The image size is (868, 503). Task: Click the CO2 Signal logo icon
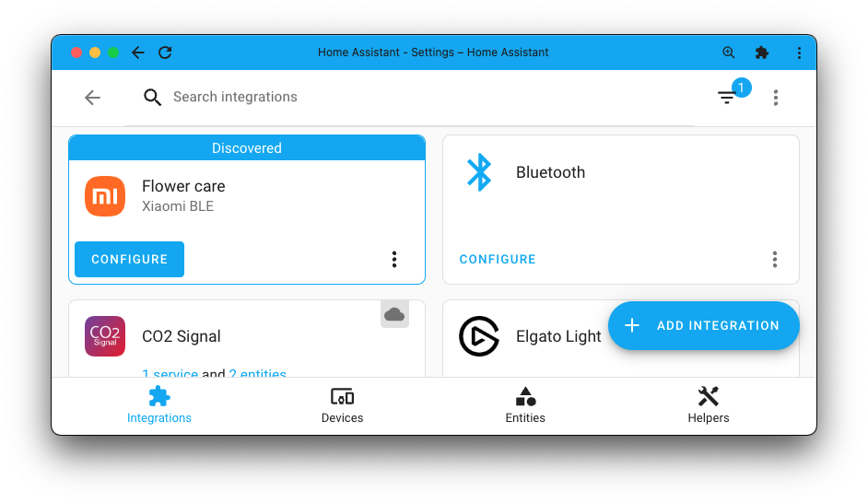[104, 336]
